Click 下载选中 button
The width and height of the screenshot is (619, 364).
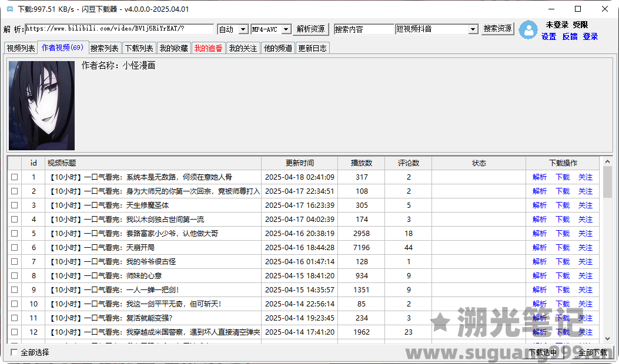pyautogui.click(x=543, y=352)
